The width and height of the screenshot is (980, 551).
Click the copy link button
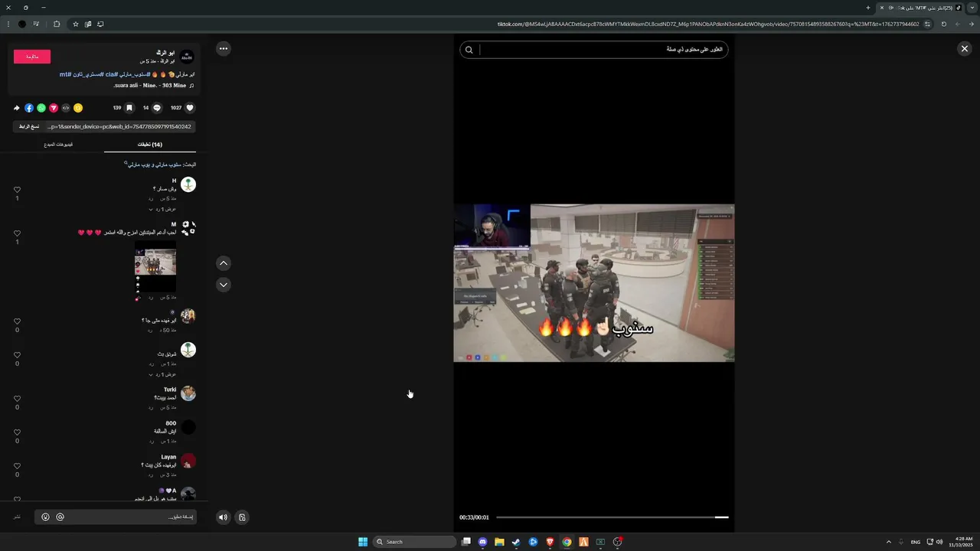[x=29, y=126]
